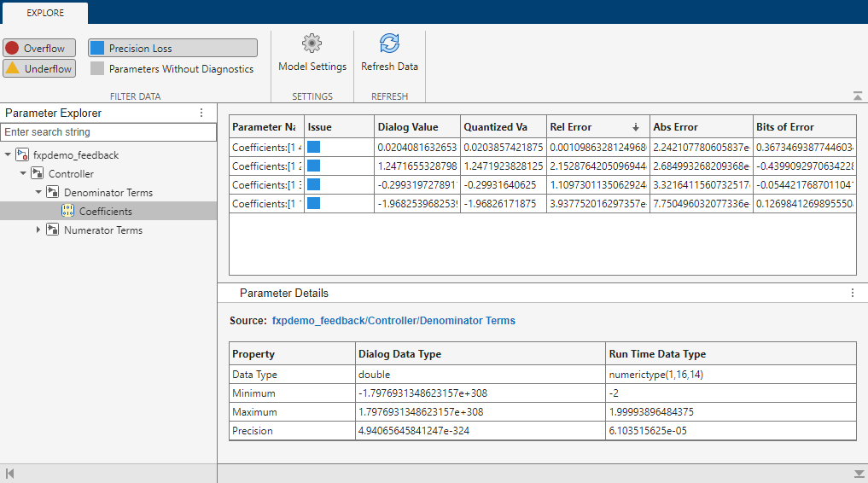
Task: Click the Refresh Data icon
Action: tap(389, 44)
